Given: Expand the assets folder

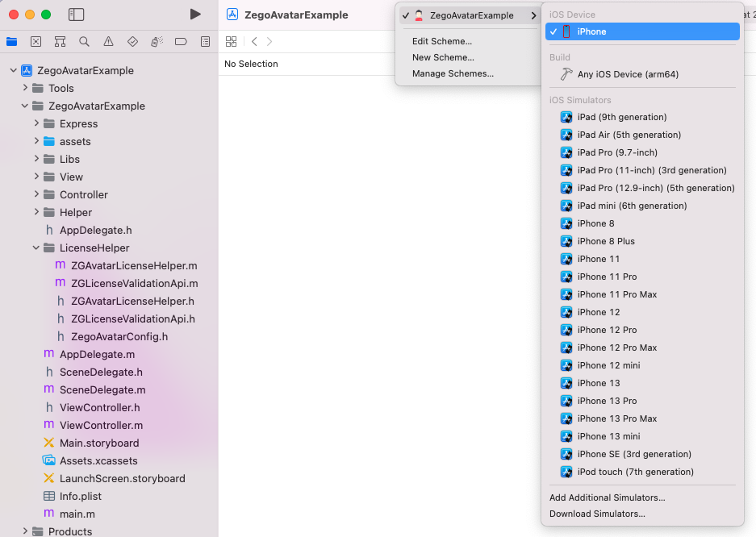Looking at the screenshot, I should point(36,141).
